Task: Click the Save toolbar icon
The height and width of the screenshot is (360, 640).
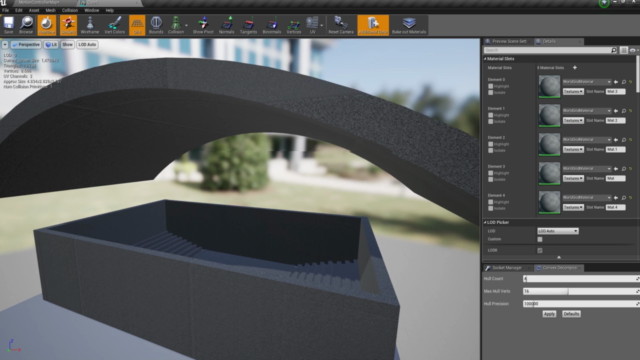Action: [x=9, y=25]
